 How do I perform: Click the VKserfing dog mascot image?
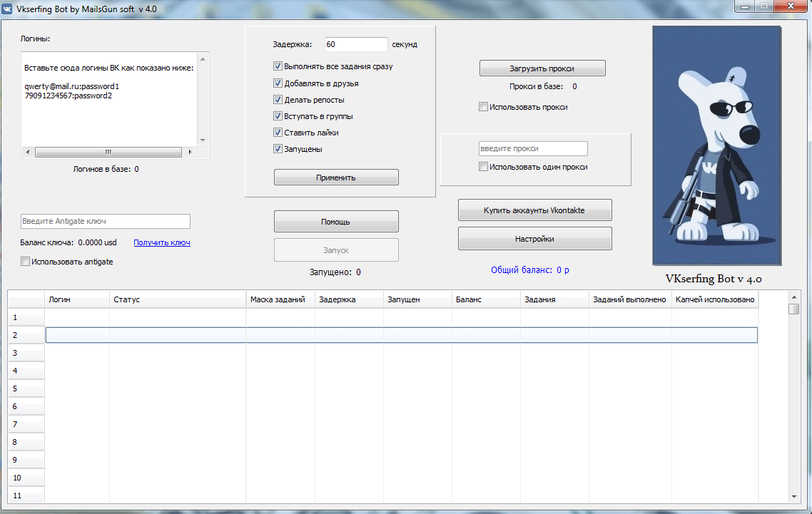pyautogui.click(x=716, y=145)
